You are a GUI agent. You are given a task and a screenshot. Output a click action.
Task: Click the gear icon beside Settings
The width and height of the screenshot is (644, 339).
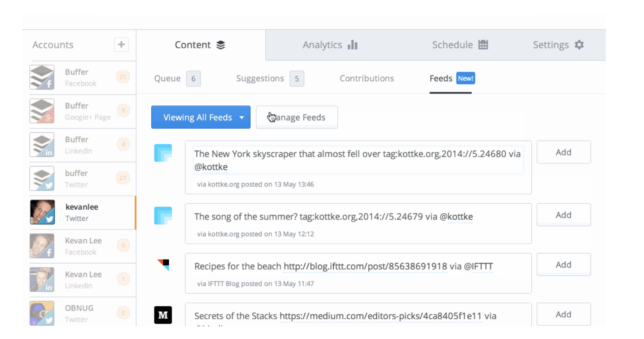(579, 45)
